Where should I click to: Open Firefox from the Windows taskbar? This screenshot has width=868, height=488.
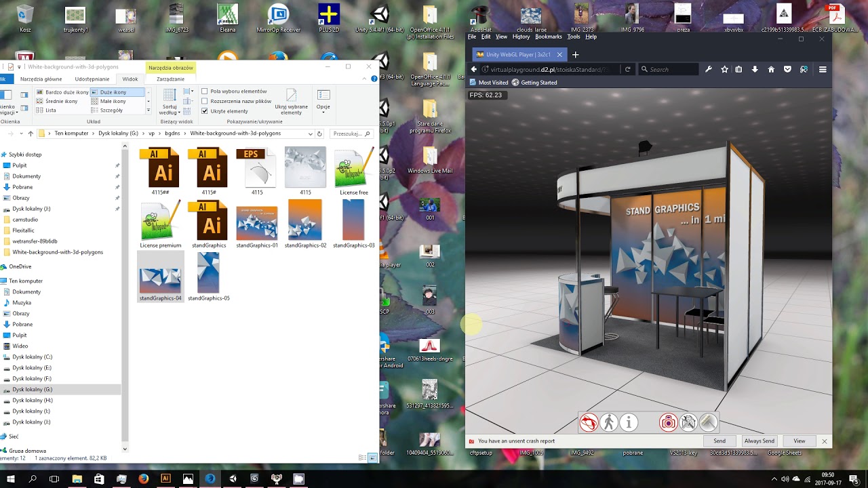pyautogui.click(x=143, y=479)
